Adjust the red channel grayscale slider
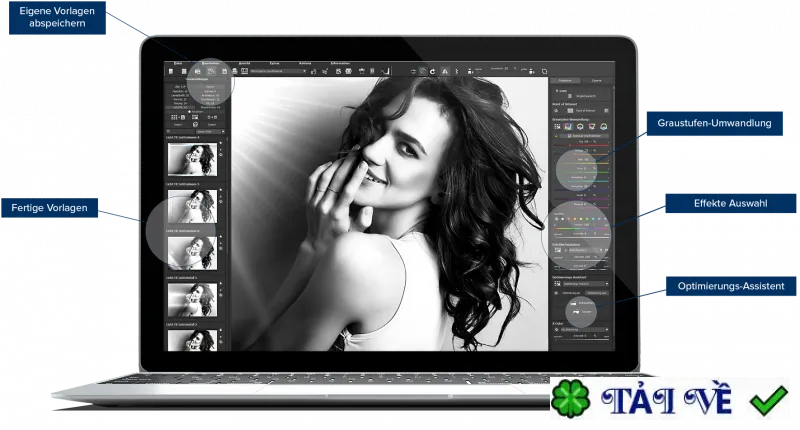 tap(581, 145)
